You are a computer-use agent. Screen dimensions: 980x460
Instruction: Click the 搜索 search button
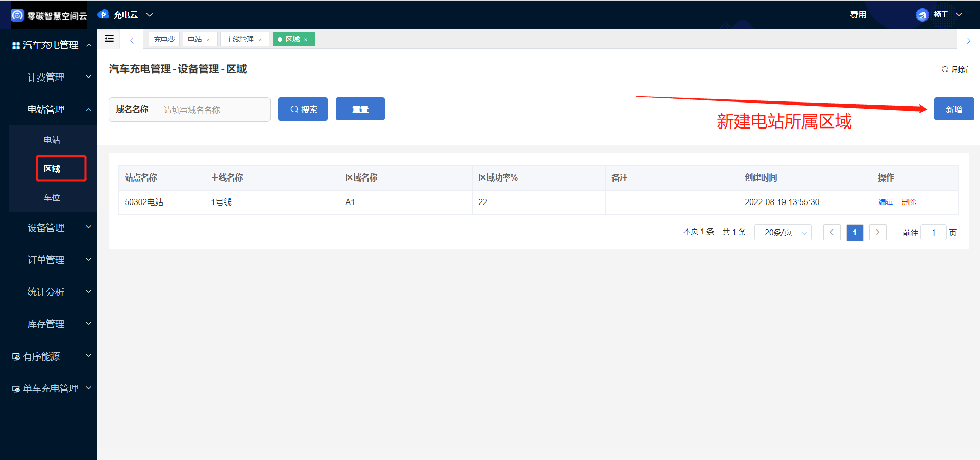click(303, 109)
